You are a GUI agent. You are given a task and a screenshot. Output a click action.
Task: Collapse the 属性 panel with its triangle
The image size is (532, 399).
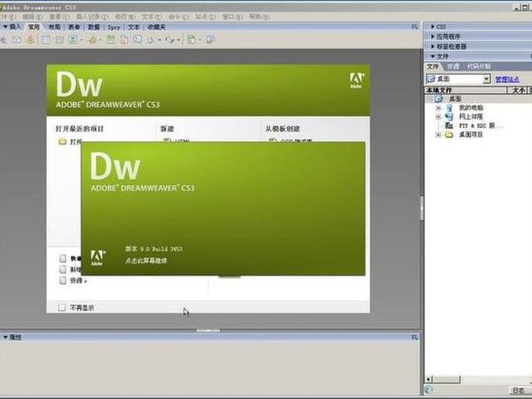pos(5,337)
